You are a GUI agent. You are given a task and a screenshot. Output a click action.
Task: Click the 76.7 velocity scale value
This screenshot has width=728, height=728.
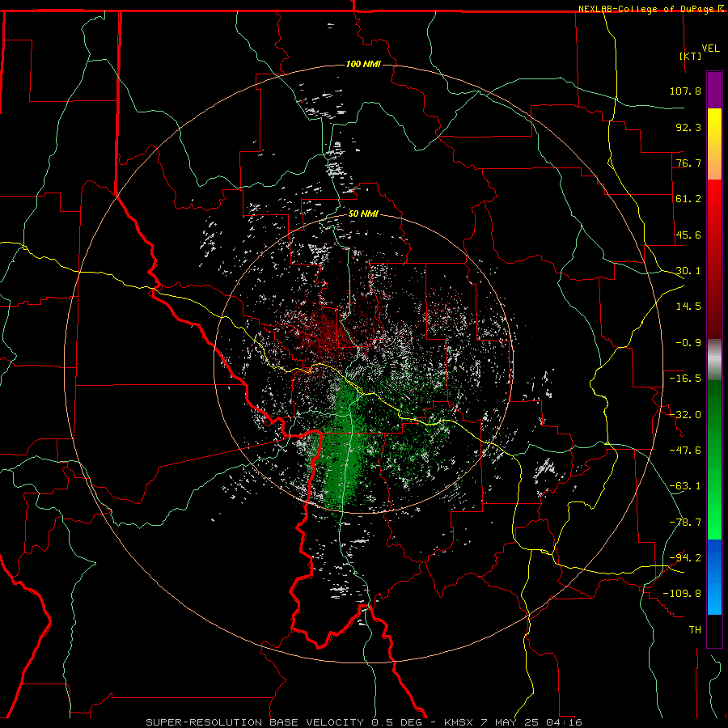(x=688, y=163)
